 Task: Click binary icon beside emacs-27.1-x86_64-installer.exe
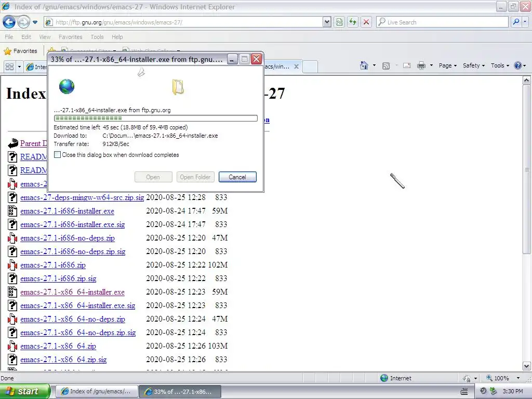tap(12, 292)
